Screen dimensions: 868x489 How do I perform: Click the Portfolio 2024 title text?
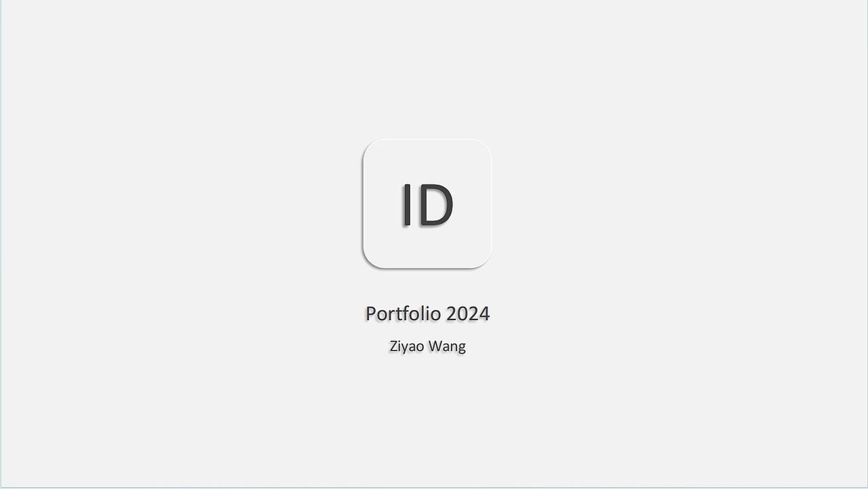pos(427,314)
